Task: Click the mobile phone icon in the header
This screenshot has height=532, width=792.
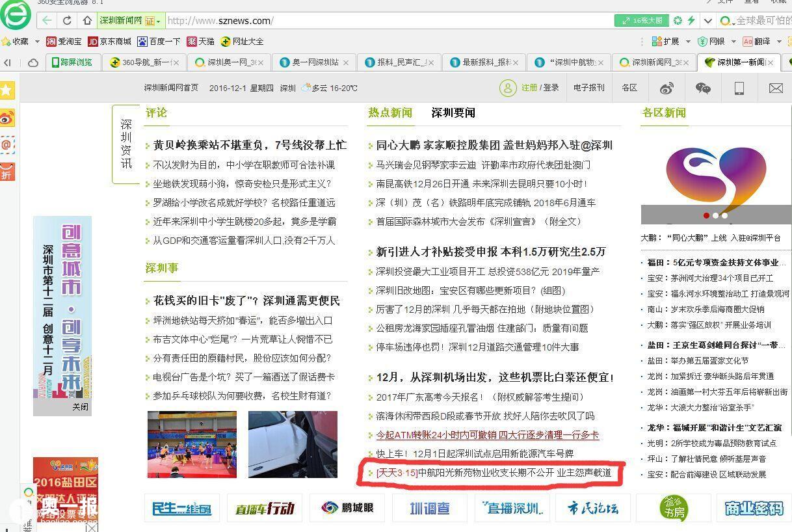Action: (739, 88)
